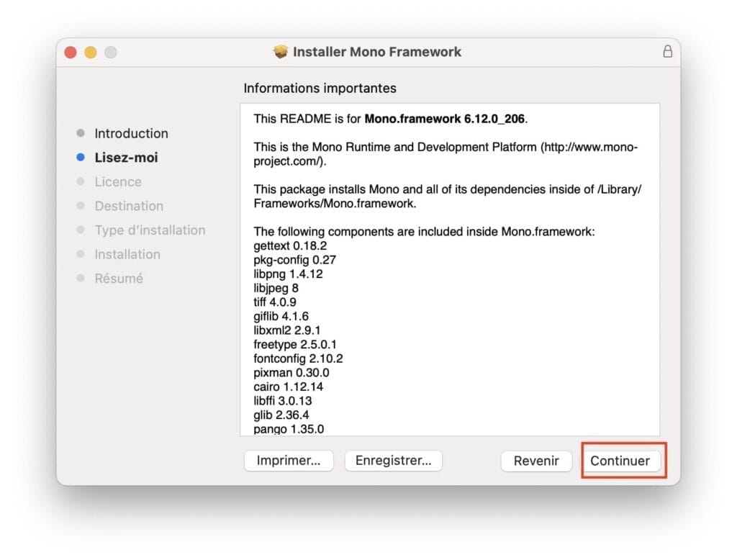The image size is (737, 560).
Task: Go back with the Revenir button
Action: point(536,461)
